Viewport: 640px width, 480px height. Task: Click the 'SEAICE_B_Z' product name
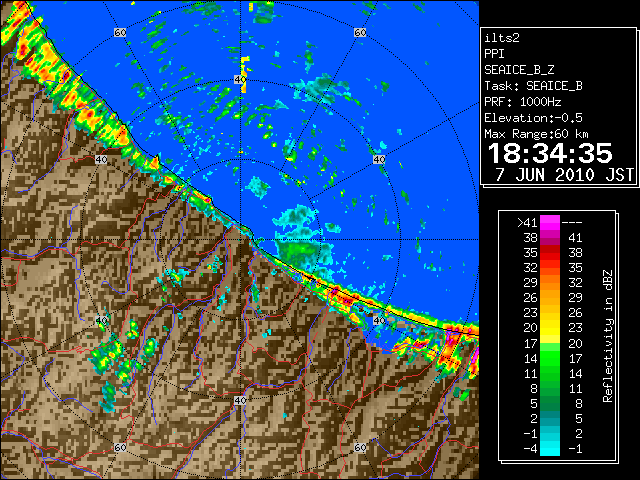(519, 70)
